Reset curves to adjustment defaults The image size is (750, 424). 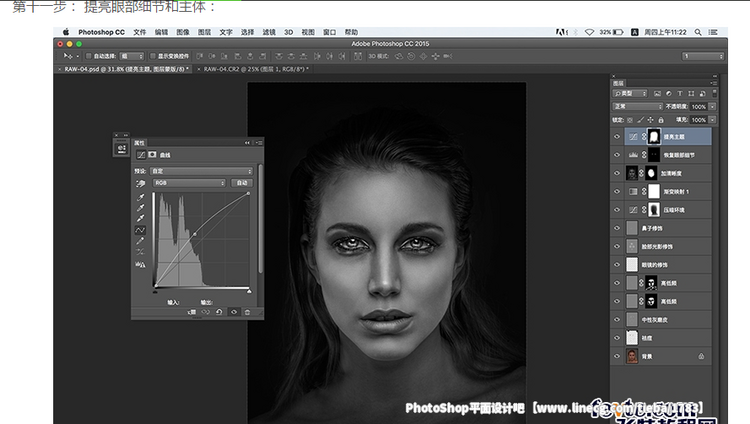coord(220,312)
